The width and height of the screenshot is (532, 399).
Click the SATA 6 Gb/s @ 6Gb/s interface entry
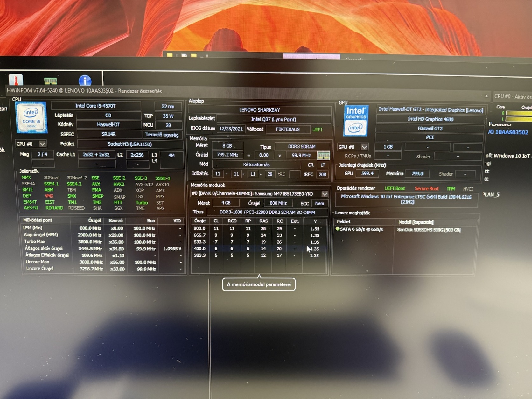(x=361, y=229)
